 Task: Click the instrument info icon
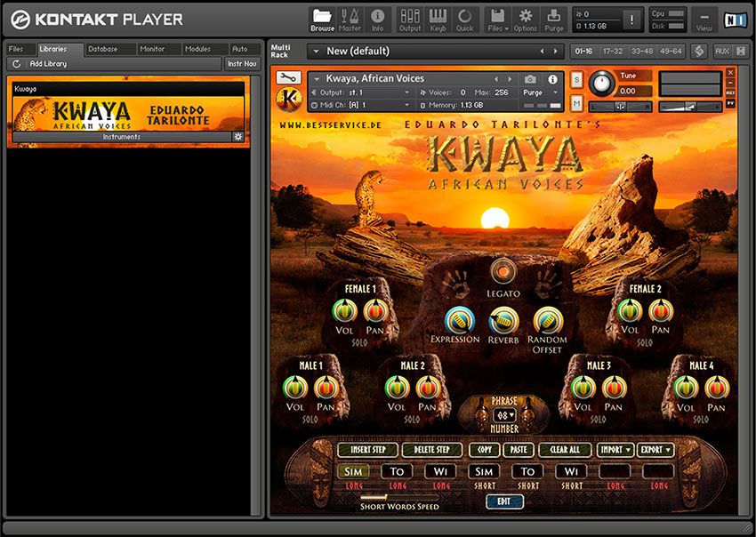pyautogui.click(x=552, y=79)
